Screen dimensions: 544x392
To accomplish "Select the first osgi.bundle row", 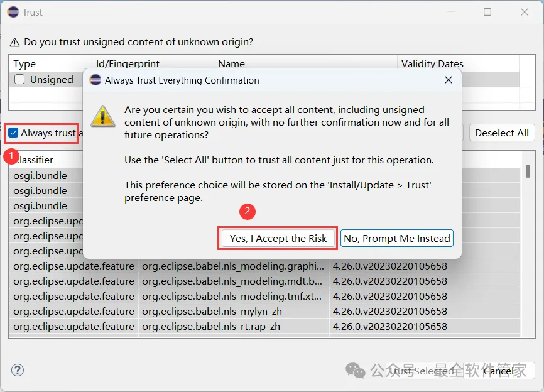I will pos(40,175).
